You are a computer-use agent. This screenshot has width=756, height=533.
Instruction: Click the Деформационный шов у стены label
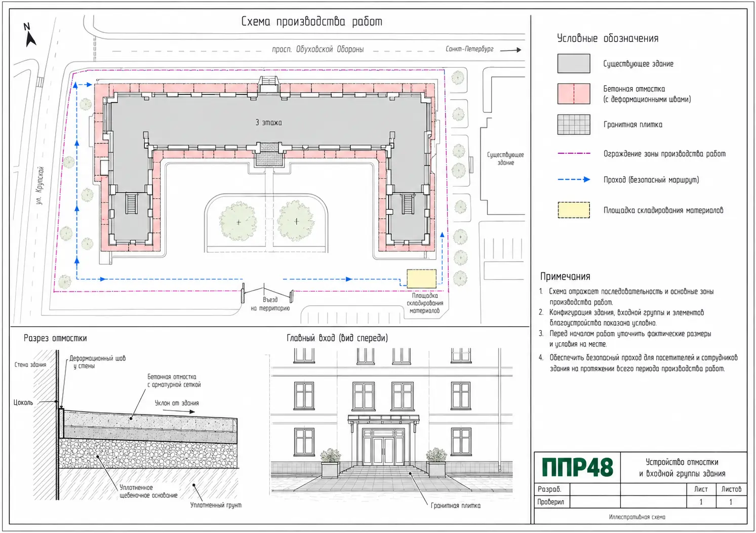tap(97, 362)
